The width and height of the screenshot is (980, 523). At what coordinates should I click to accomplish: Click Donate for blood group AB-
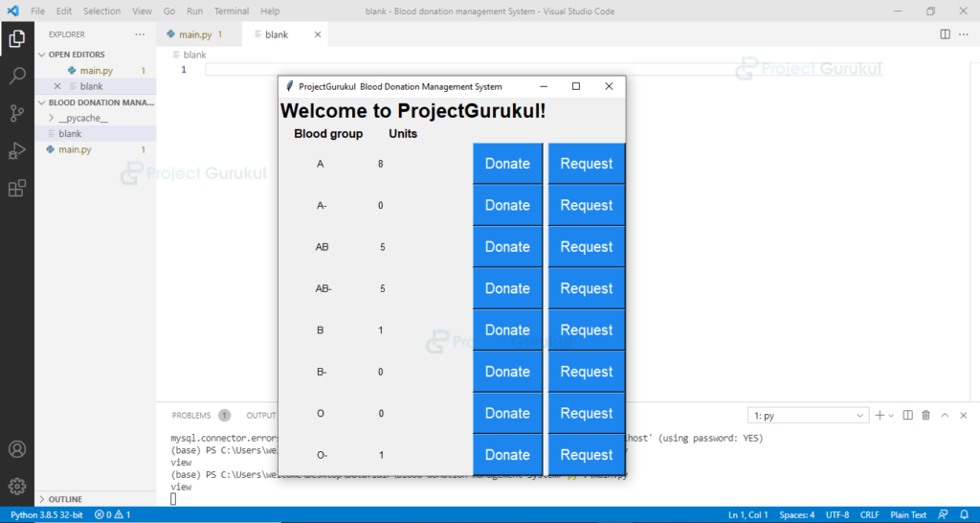point(507,288)
